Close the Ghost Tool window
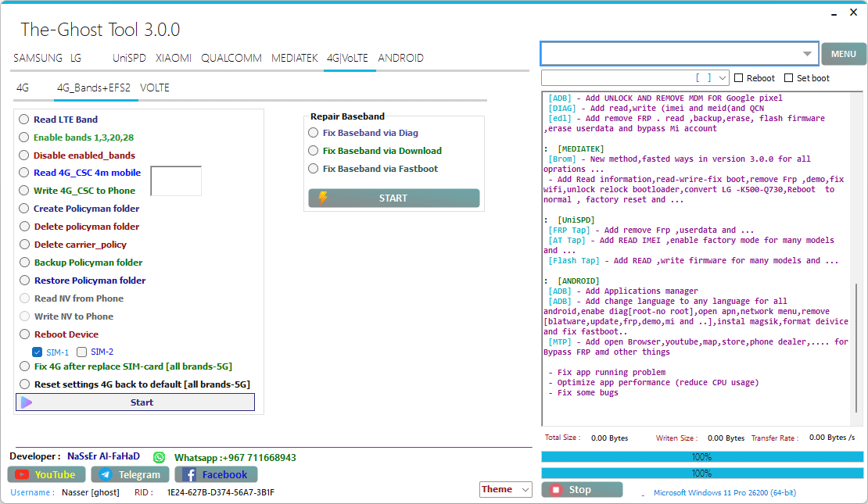This screenshot has width=868, height=504. click(854, 13)
